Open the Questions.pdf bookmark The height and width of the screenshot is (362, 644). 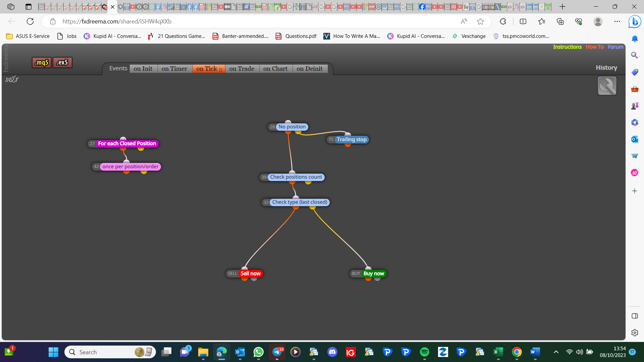click(x=296, y=36)
